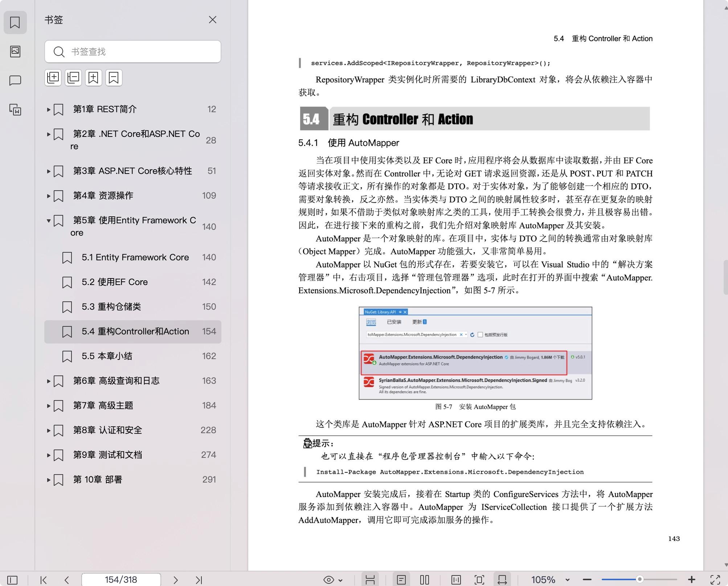Collapse all bookmarks with the minus icon
Image resolution: width=728 pixels, height=586 pixels.
[x=73, y=78]
